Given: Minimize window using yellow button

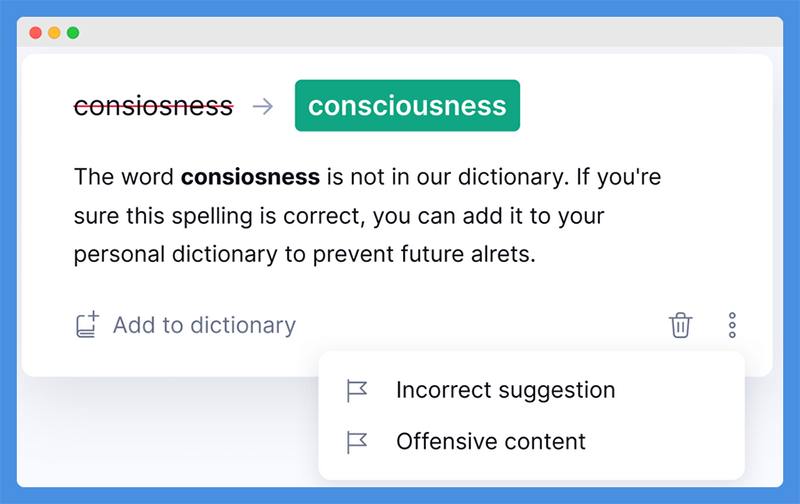Looking at the screenshot, I should (x=54, y=33).
